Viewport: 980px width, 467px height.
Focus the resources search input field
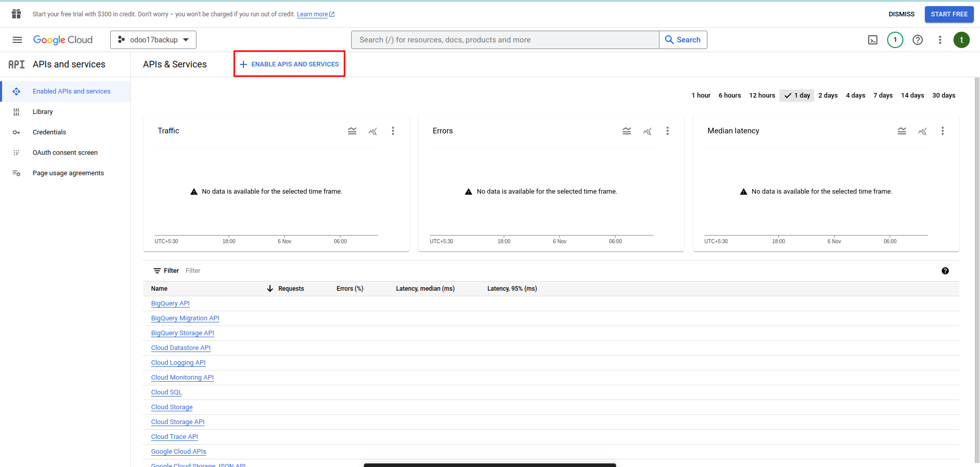click(x=505, y=40)
